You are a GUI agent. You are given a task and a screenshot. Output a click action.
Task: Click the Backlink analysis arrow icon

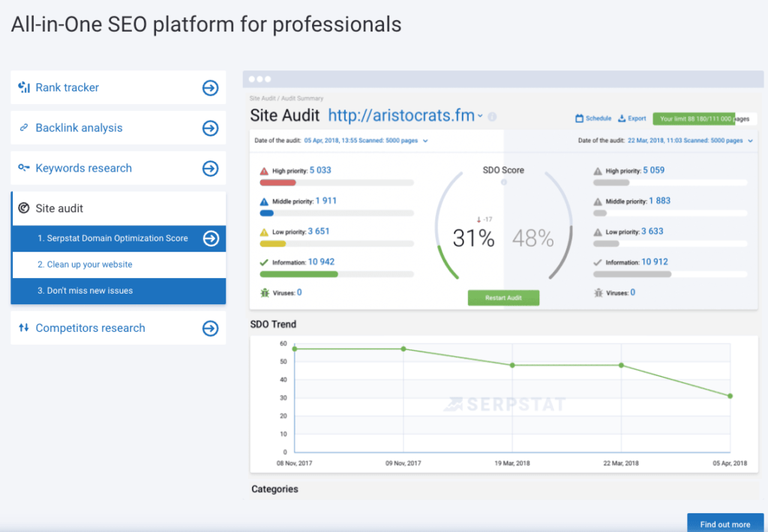point(210,128)
